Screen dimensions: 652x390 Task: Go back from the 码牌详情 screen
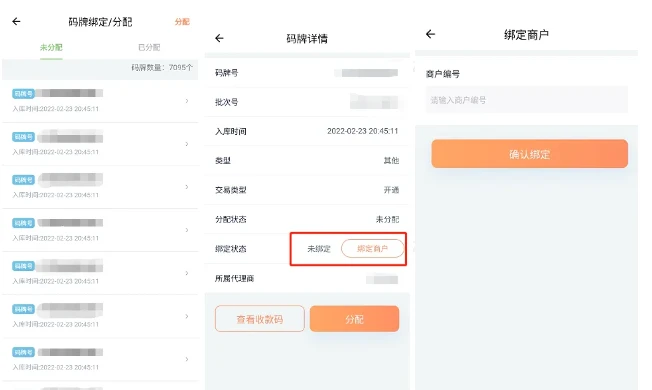tap(219, 38)
